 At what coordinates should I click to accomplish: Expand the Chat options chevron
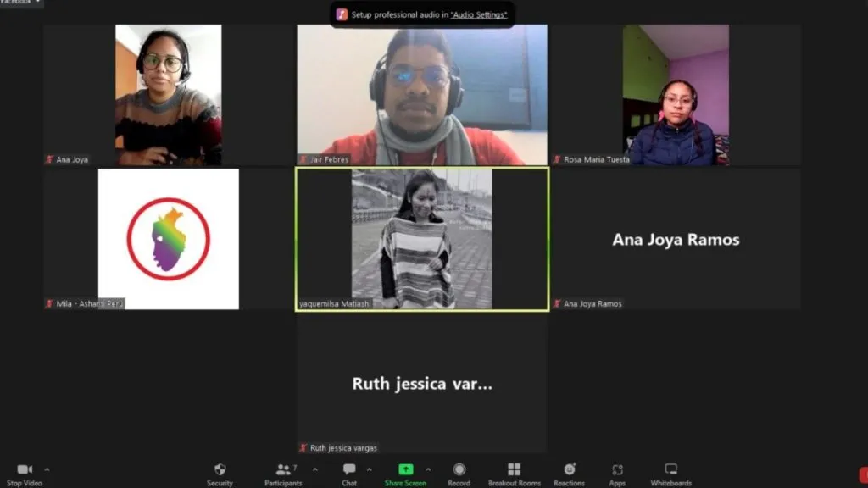pos(369,469)
